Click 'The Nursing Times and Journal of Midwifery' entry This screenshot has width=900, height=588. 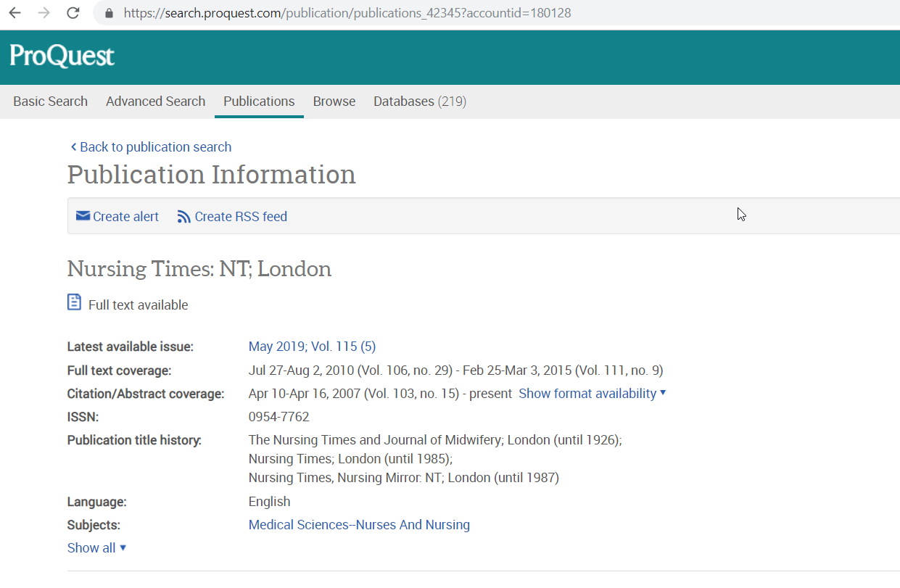(435, 440)
